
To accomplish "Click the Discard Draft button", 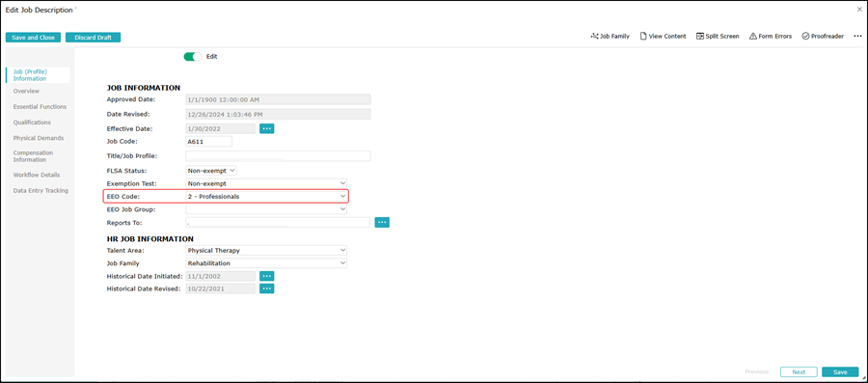I will (x=93, y=37).
